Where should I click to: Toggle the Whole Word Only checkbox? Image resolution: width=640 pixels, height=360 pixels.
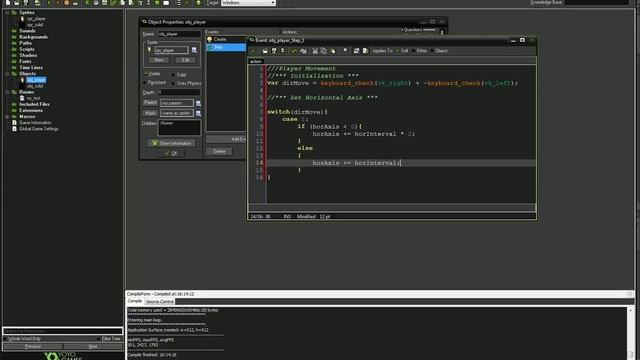point(6,339)
